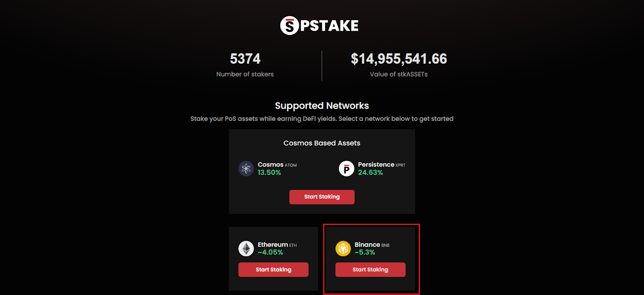The image size is (644, 295).
Task: Click the Supported Networks heading
Action: [322, 106]
